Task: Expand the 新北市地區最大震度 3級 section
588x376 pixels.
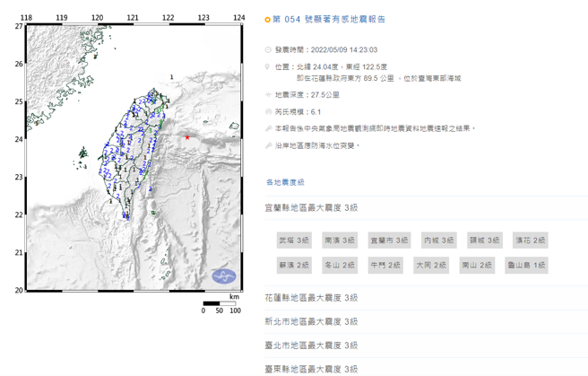Action: click(312, 321)
